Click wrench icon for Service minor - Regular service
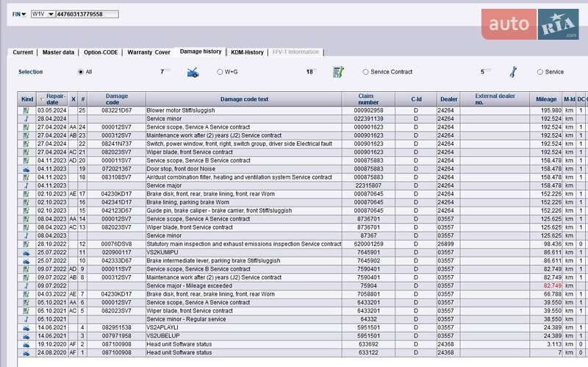 26,319
